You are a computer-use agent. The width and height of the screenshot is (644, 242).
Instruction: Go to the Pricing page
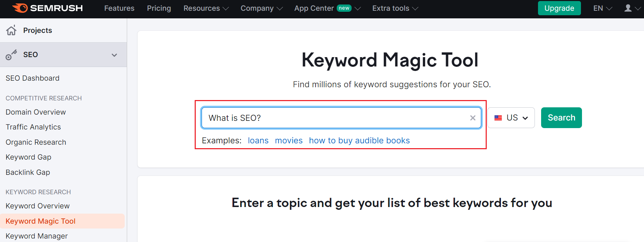coord(159,8)
